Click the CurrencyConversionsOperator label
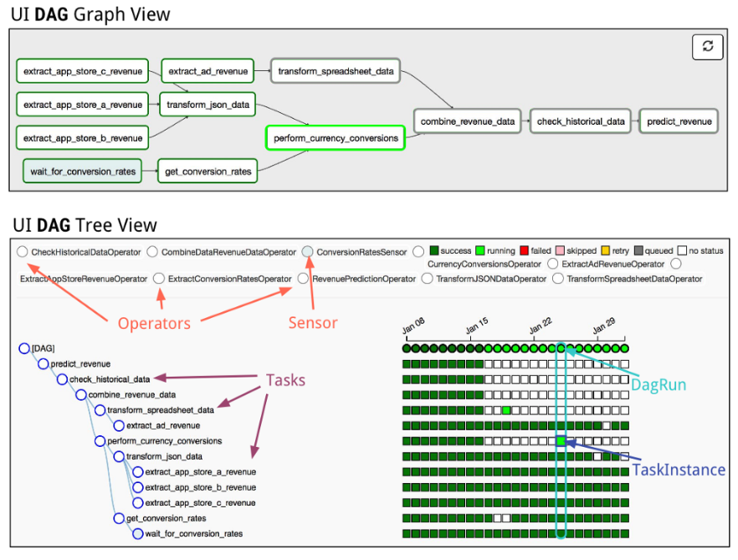 click(484, 265)
